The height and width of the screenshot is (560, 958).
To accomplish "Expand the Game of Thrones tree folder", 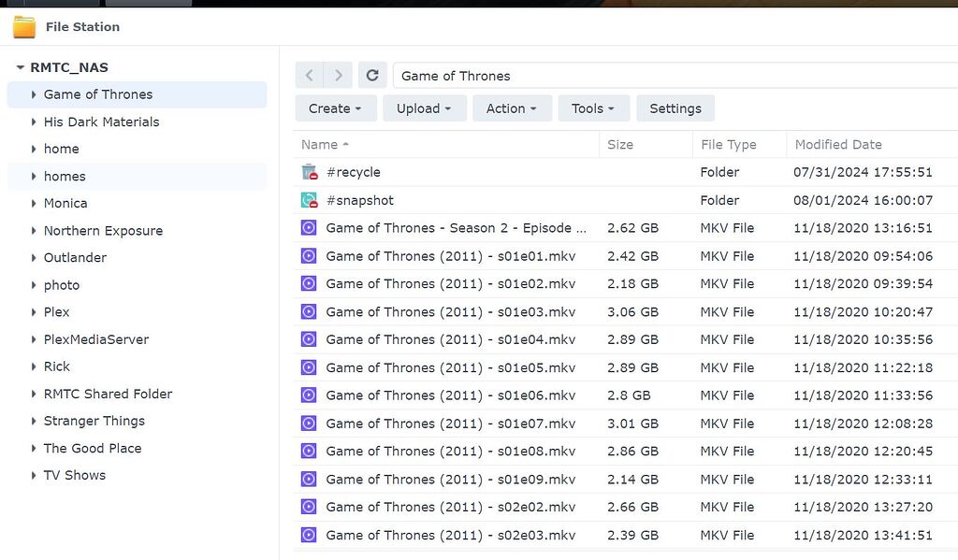I will [34, 94].
